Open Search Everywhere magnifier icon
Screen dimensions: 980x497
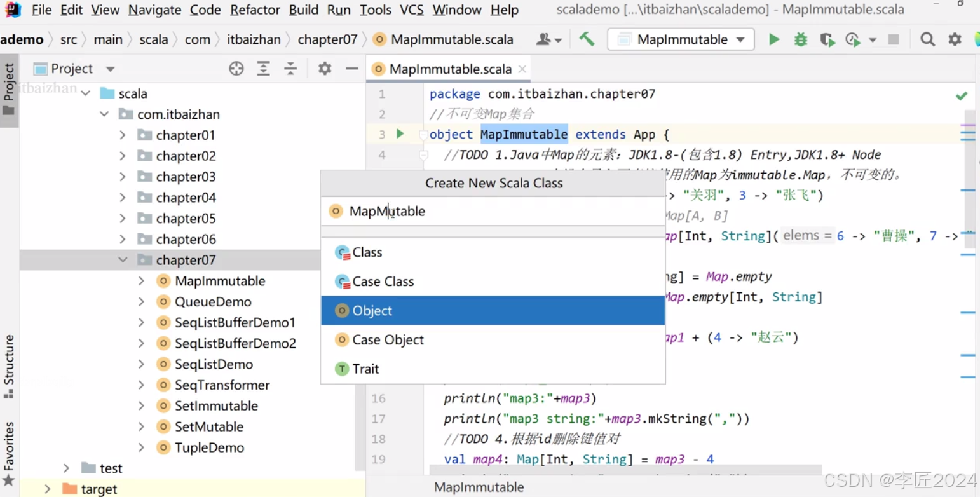tap(927, 39)
